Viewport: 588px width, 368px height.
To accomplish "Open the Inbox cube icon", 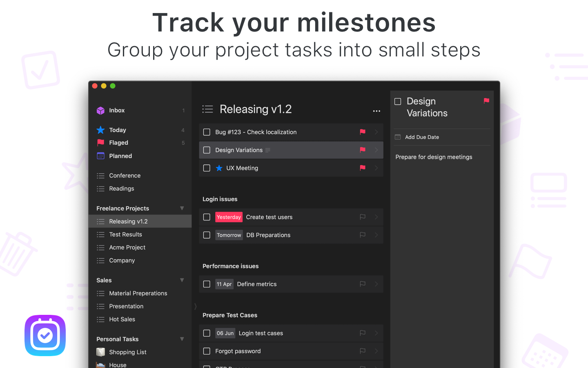I will pyautogui.click(x=100, y=110).
